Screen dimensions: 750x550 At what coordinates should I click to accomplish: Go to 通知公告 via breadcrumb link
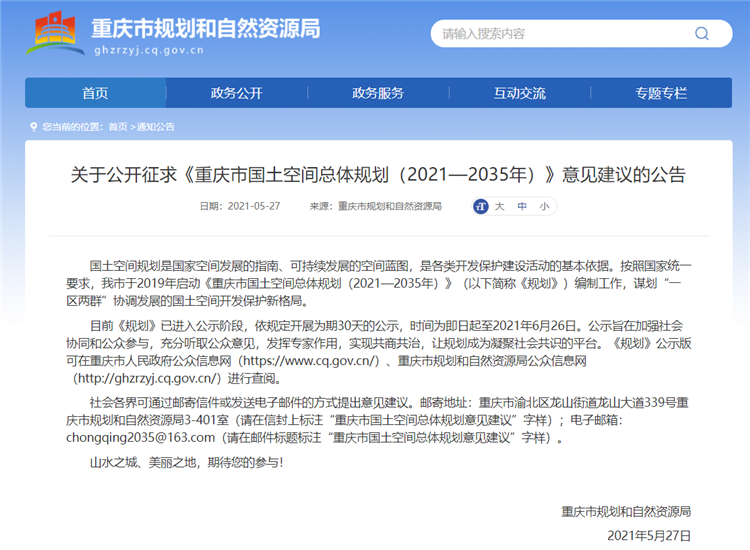click(155, 127)
